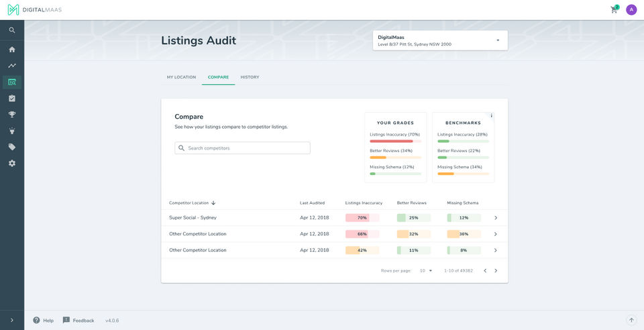
Task: Expand the 66% competitor row chevron
Action: coord(495,234)
